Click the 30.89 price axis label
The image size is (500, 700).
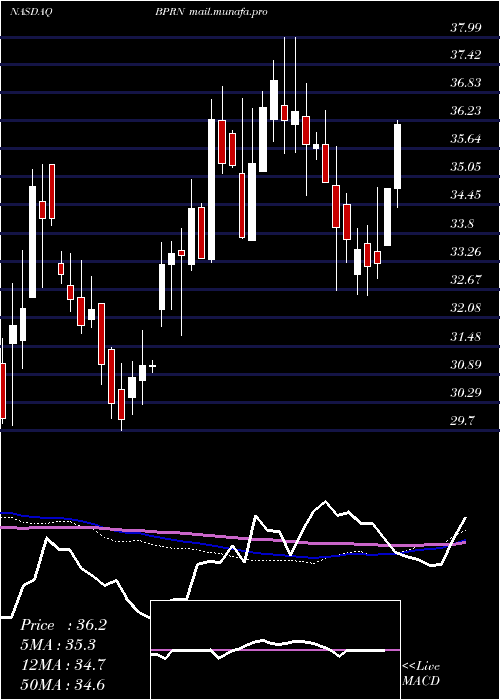pyautogui.click(x=466, y=366)
